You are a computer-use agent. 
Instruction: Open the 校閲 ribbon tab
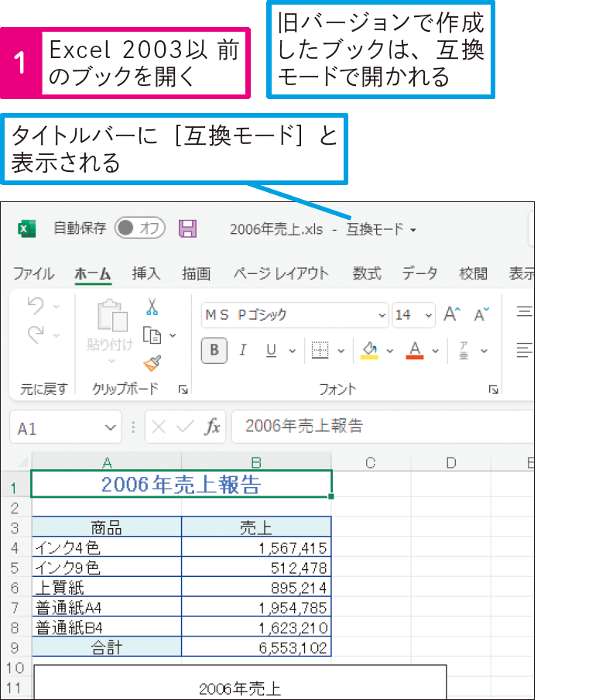click(x=473, y=273)
